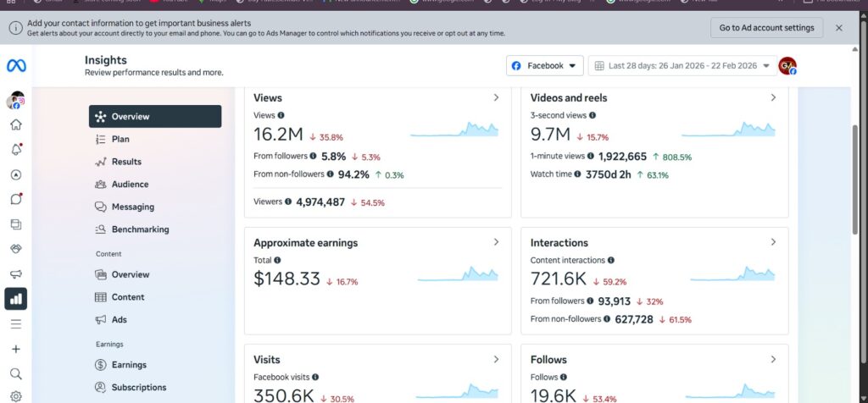868x403 pixels.
Task: Open the Last 28 days date range picker
Action: (682, 66)
